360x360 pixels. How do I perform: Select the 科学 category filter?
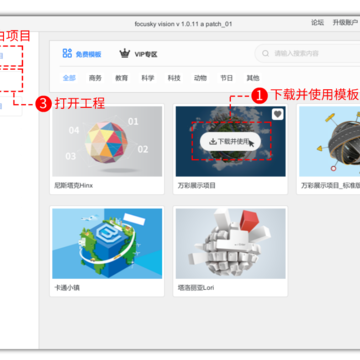(x=148, y=78)
